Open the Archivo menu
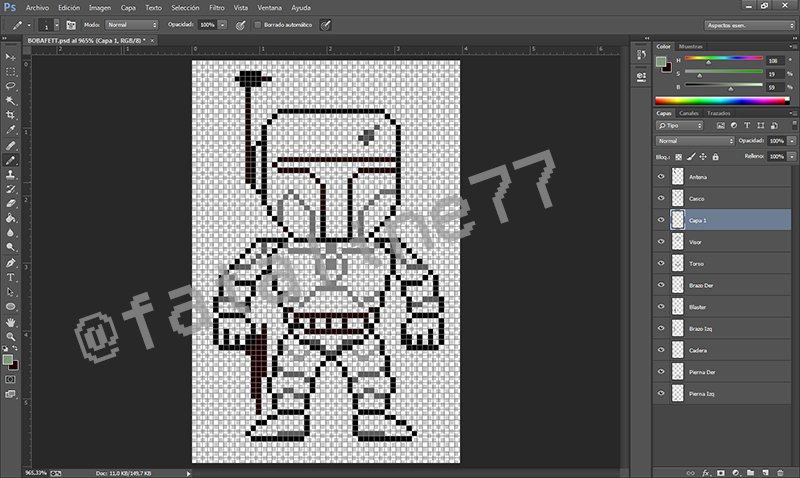This screenshot has width=800, height=478. click(37, 8)
